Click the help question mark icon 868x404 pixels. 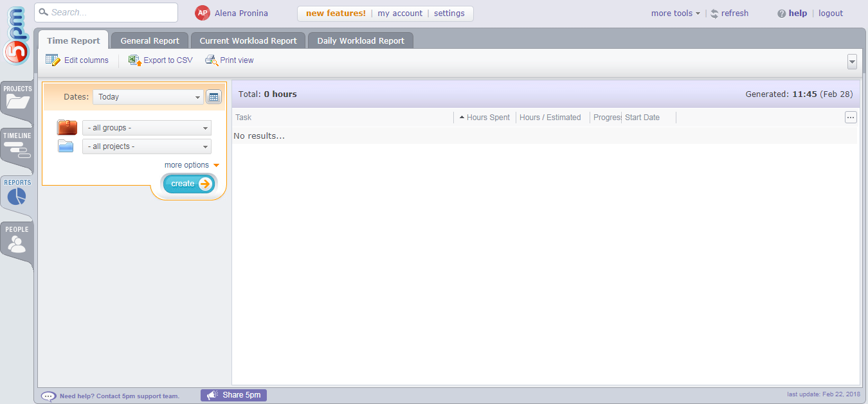point(781,13)
